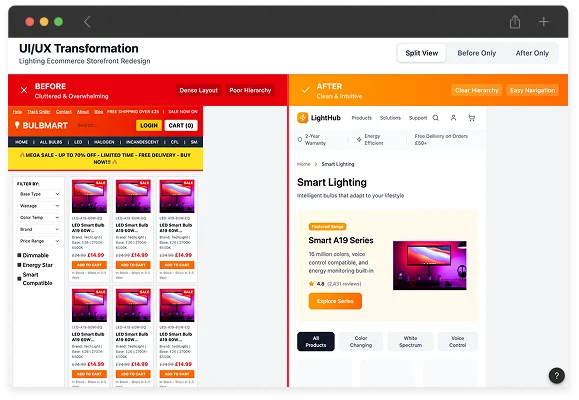This screenshot has width=579, height=400.
Task: Click the Energy Efficient icon
Action: pyautogui.click(x=359, y=140)
